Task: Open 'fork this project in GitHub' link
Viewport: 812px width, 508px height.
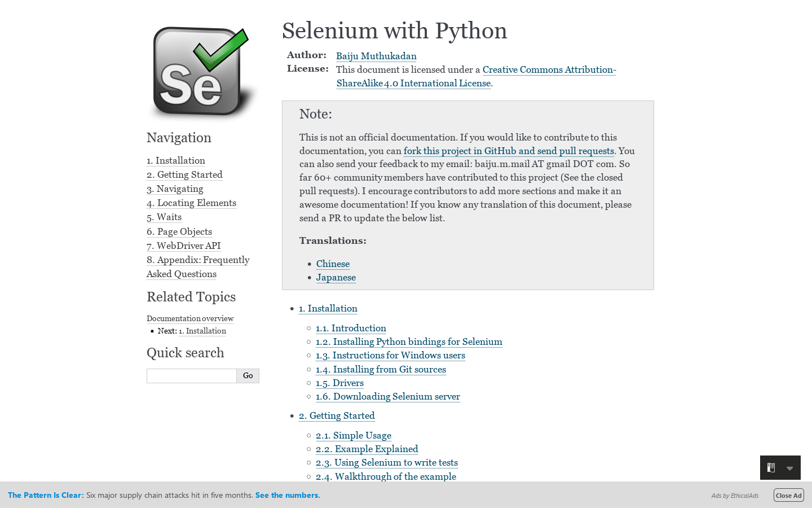Action: pyautogui.click(x=509, y=151)
